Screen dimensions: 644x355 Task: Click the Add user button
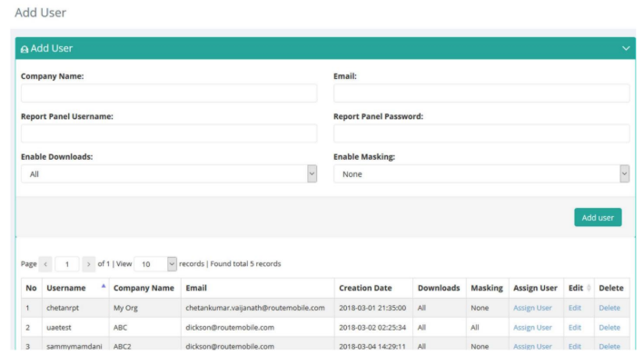coord(598,218)
